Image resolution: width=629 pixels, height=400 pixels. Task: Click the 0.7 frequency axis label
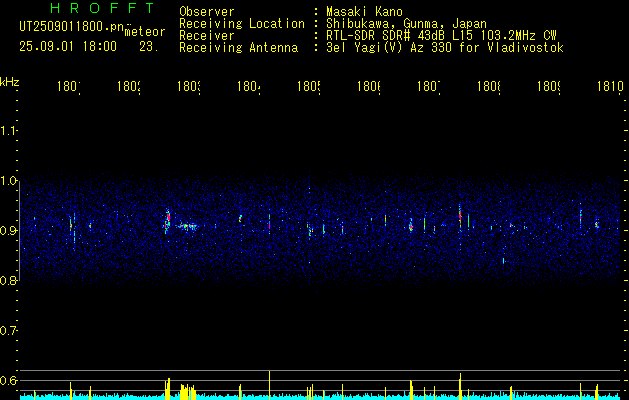tap(8, 331)
